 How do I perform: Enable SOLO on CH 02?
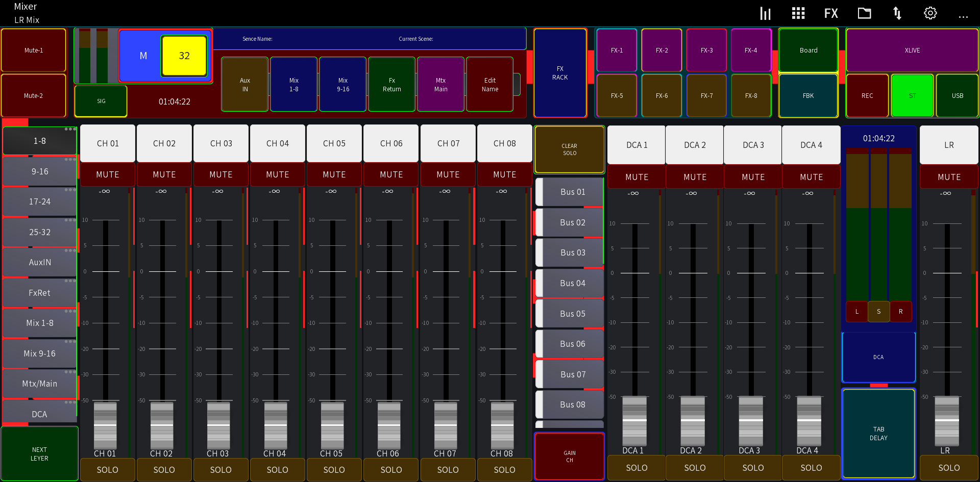pyautogui.click(x=164, y=469)
